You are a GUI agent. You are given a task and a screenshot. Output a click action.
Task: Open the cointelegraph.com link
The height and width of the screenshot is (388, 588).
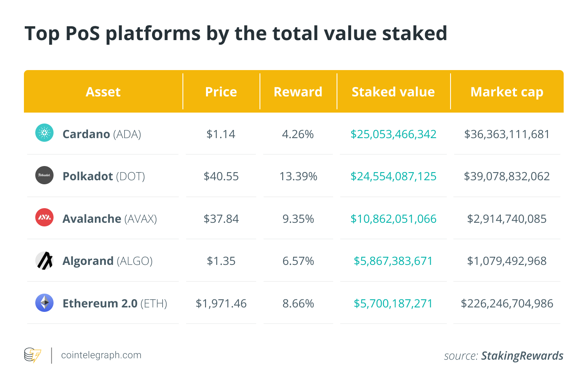pos(101,355)
